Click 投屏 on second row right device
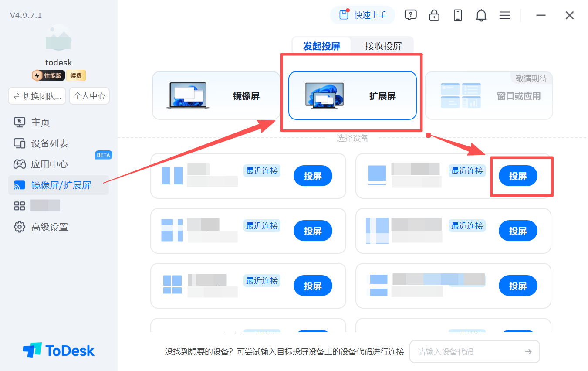588x371 pixels. pyautogui.click(x=518, y=231)
